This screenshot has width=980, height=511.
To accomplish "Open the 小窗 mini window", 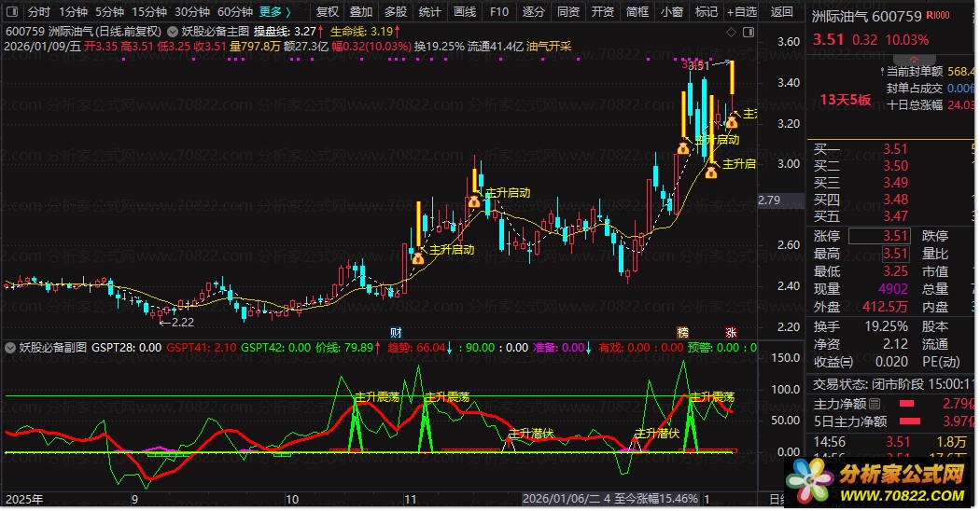I will [x=672, y=12].
